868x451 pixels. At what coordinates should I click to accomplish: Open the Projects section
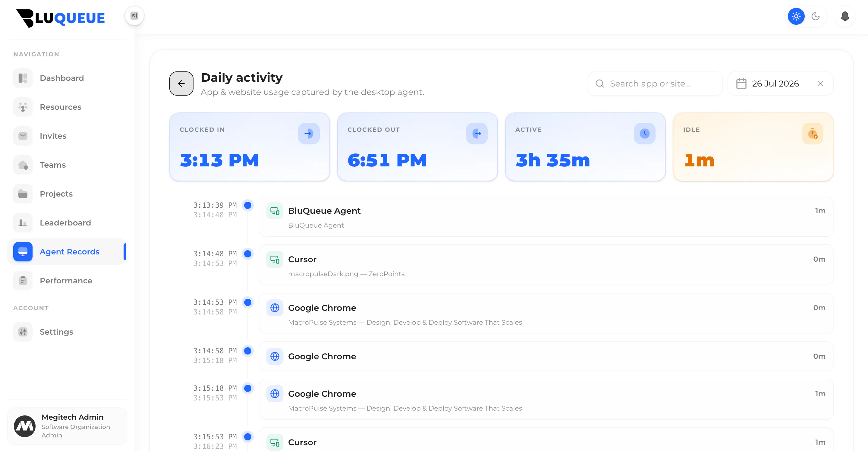67,194
